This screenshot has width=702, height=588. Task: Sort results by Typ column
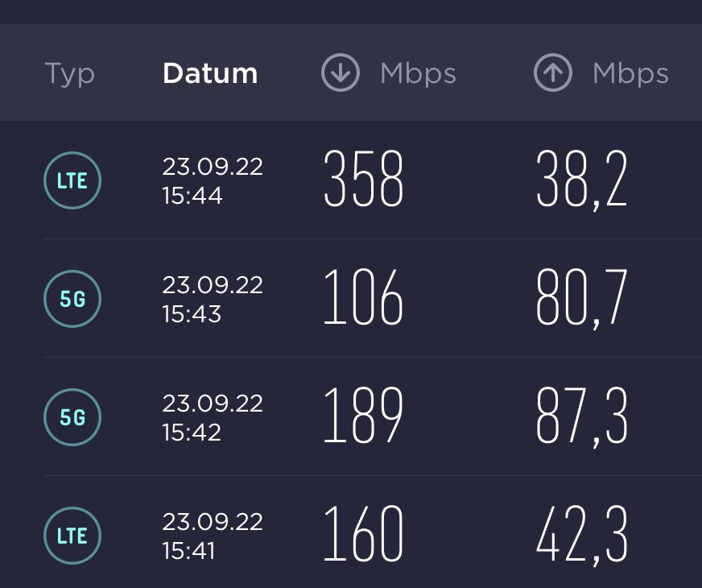point(70,74)
